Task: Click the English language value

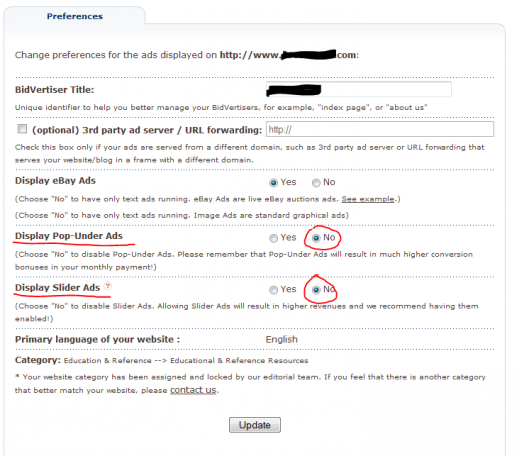Action: pos(281,339)
